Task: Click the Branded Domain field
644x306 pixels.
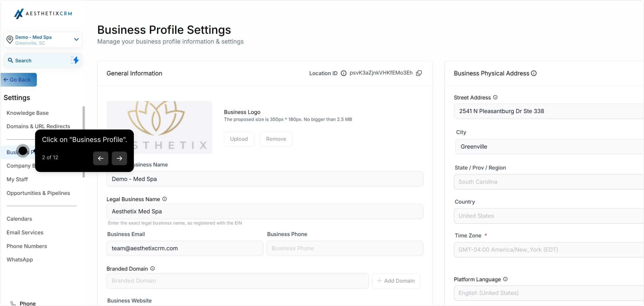Action: tap(238, 281)
